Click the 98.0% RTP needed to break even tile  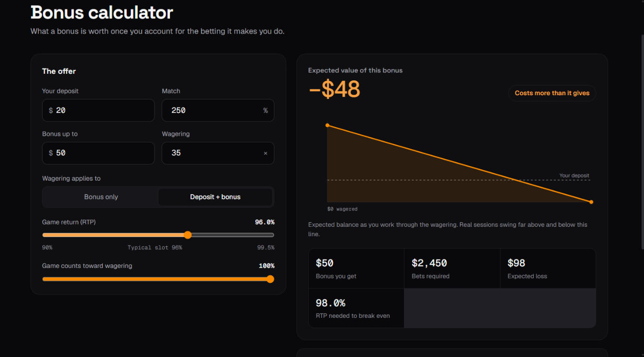tap(356, 308)
